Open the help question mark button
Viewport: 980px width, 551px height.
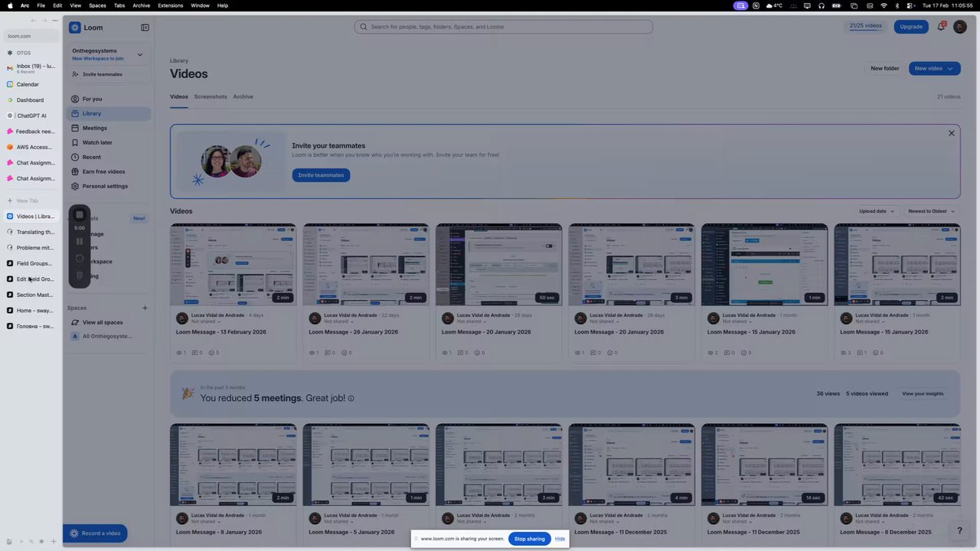coord(959,530)
